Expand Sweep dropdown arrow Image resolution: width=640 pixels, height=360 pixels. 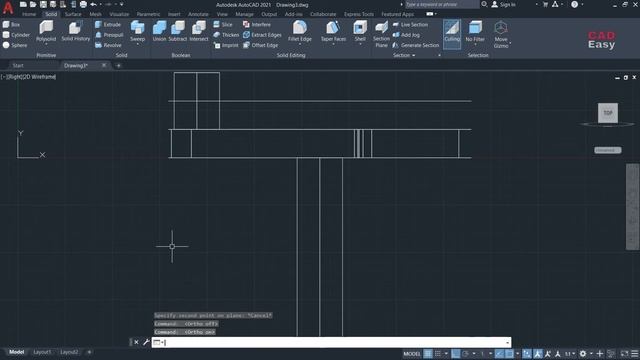138,44
